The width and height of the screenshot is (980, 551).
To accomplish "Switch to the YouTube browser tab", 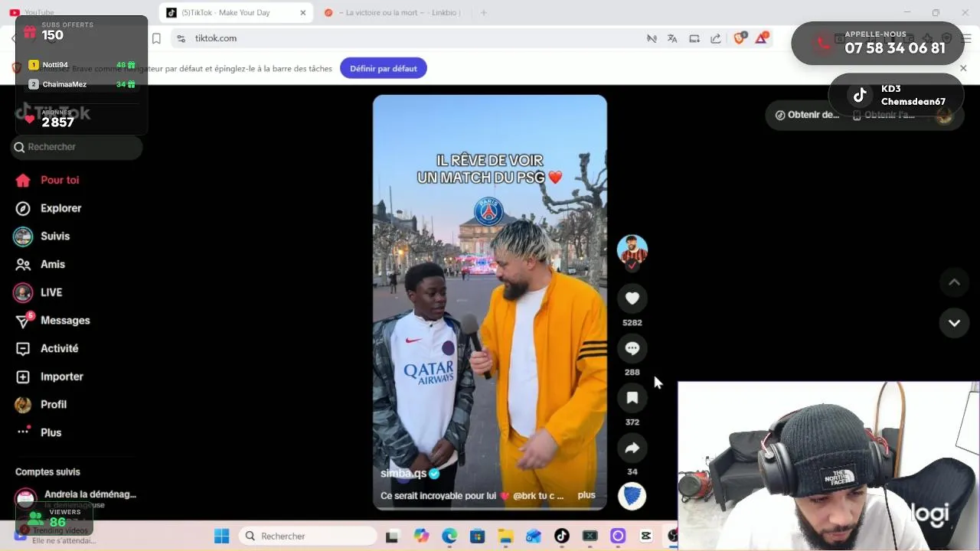I will pyautogui.click(x=38, y=12).
